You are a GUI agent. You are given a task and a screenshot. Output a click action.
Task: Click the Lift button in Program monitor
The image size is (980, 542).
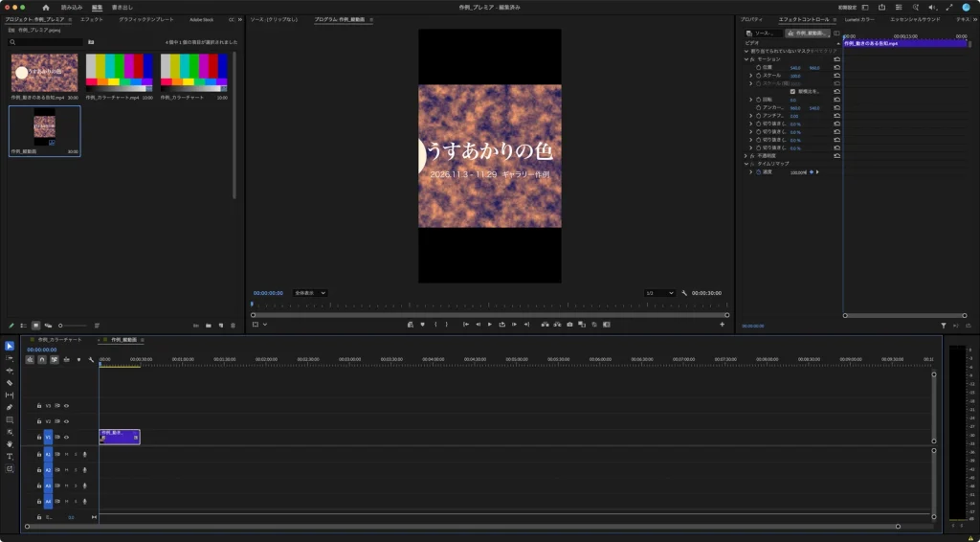pyautogui.click(x=545, y=325)
